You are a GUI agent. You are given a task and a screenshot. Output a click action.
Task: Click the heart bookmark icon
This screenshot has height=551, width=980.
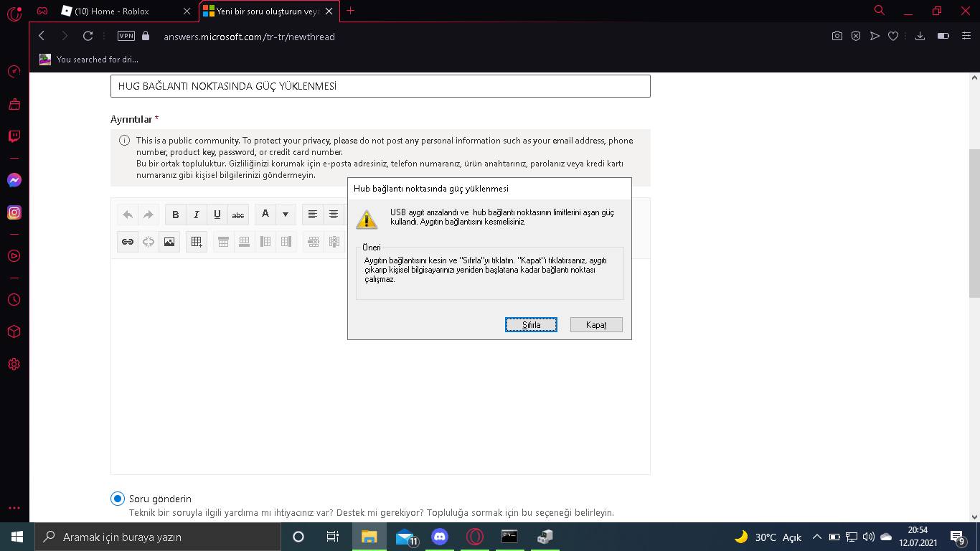click(893, 36)
